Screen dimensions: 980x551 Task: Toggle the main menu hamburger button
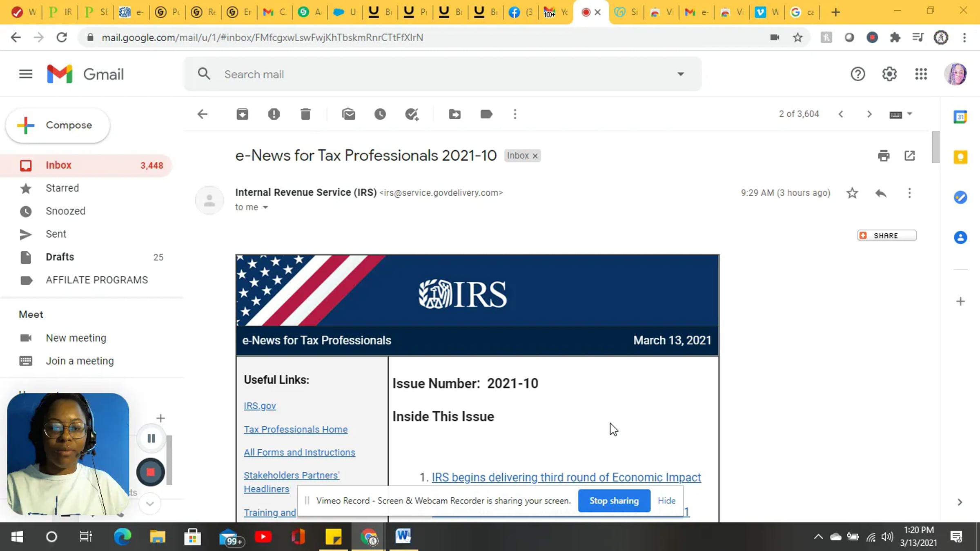coord(26,74)
